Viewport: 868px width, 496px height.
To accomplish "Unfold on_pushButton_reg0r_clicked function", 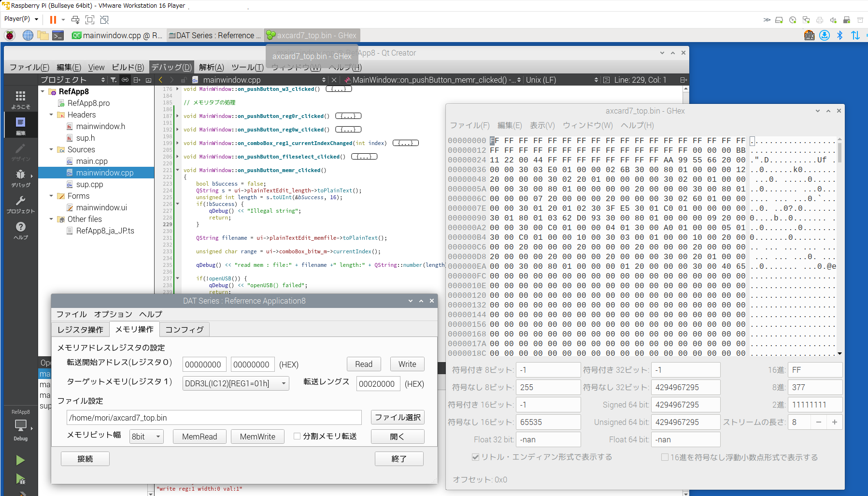I will coord(177,116).
